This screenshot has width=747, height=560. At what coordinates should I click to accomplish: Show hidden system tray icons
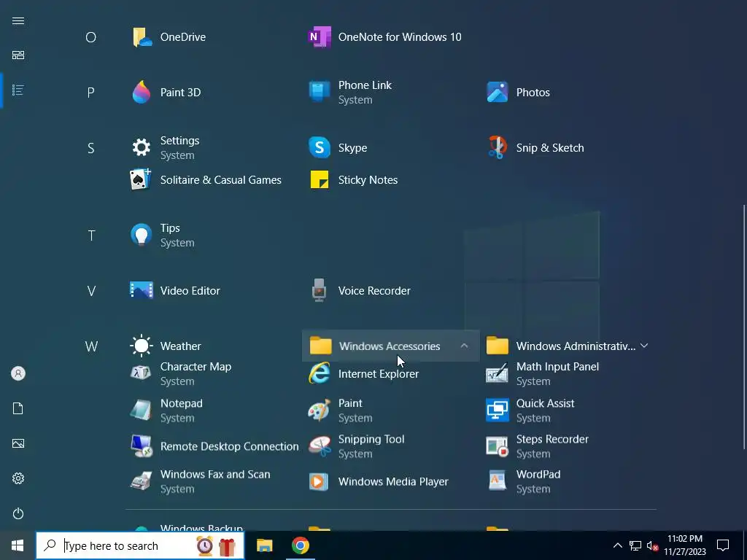617,545
